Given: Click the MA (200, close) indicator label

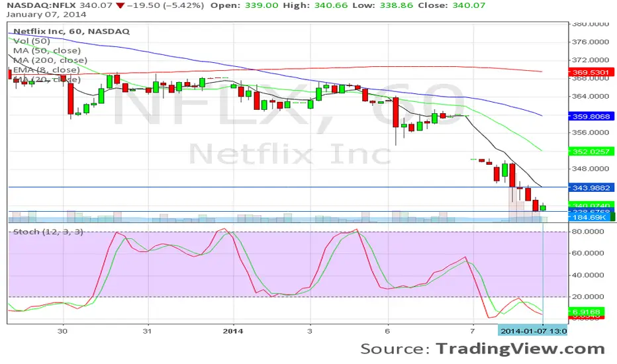Looking at the screenshot, I should pyautogui.click(x=50, y=60).
